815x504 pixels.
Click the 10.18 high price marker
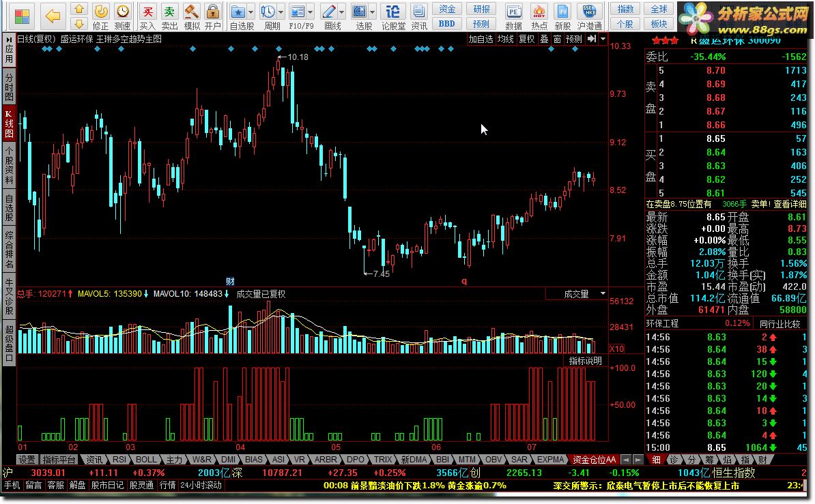point(294,57)
